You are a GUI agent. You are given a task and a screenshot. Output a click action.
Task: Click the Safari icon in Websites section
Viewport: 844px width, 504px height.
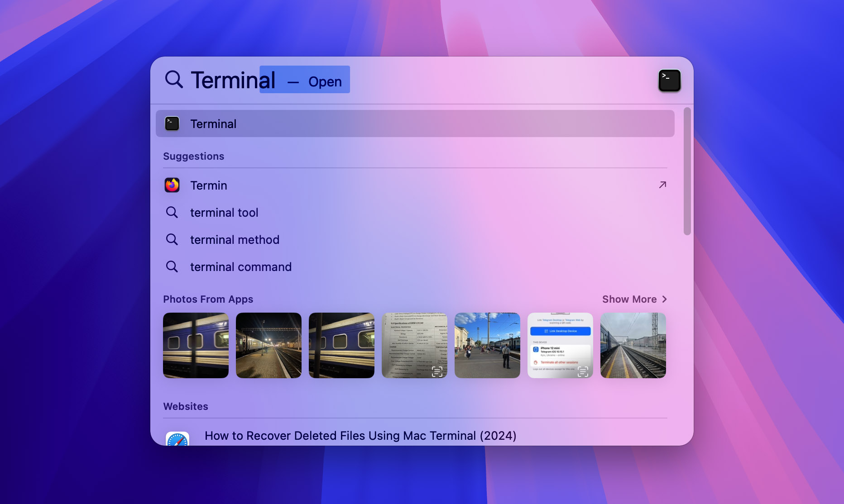click(177, 439)
